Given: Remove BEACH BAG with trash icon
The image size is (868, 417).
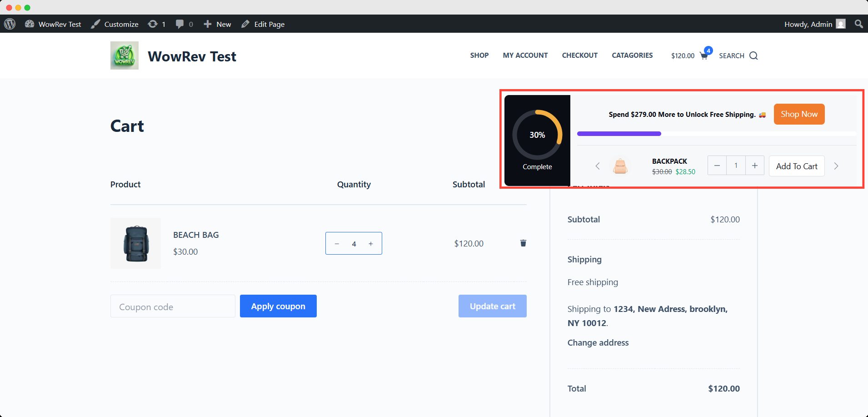Looking at the screenshot, I should (523, 243).
